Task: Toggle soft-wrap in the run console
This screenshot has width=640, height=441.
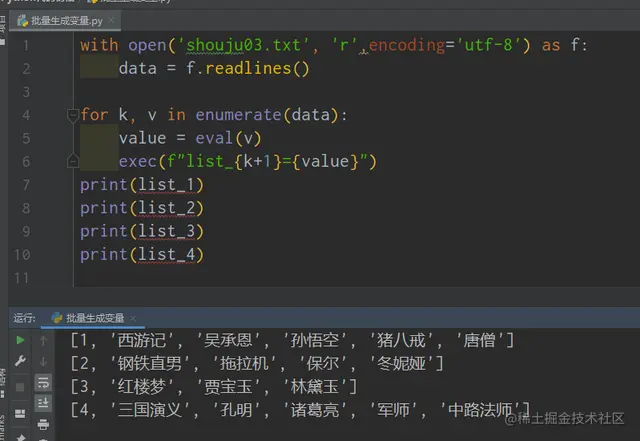Action: [x=43, y=383]
